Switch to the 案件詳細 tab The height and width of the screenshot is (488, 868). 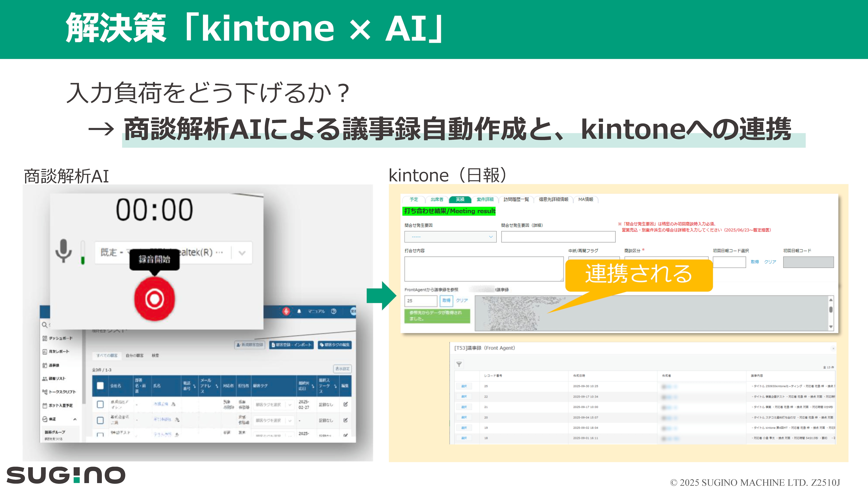[485, 199]
